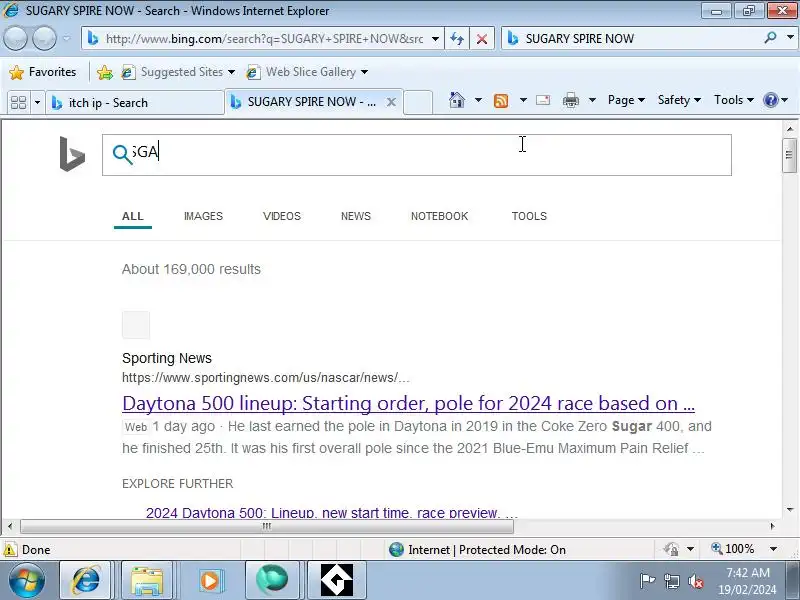The height and width of the screenshot is (600, 800).
Task: Click the RSS feeds icon
Action: pyautogui.click(x=501, y=101)
